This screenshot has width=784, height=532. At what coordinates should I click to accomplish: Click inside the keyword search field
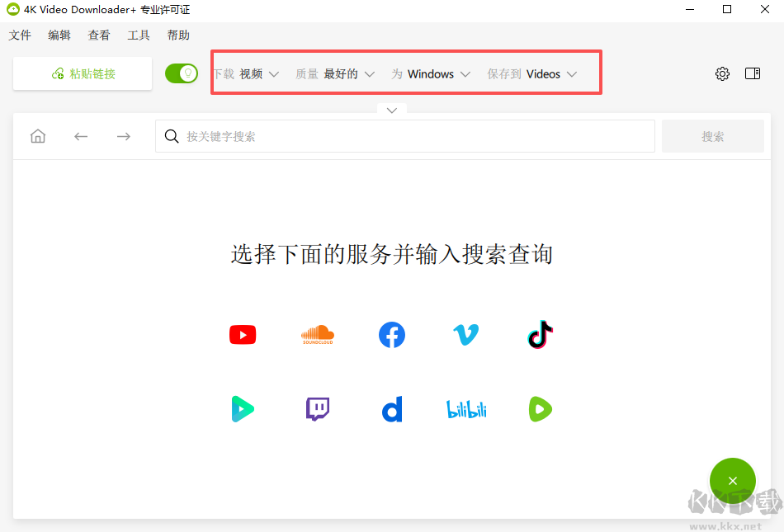(404, 135)
